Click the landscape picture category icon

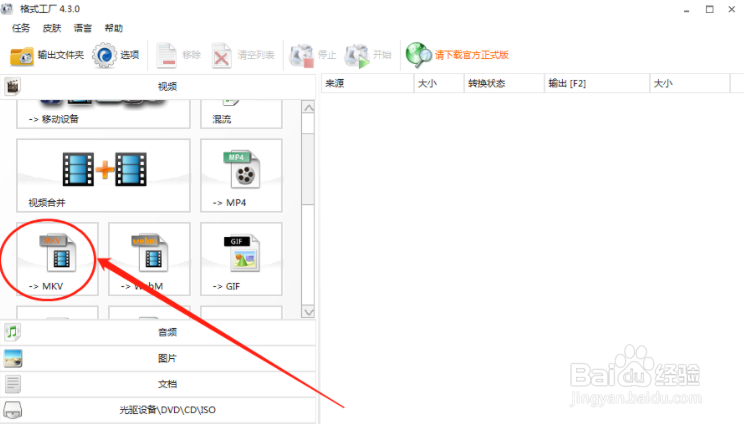point(13,359)
